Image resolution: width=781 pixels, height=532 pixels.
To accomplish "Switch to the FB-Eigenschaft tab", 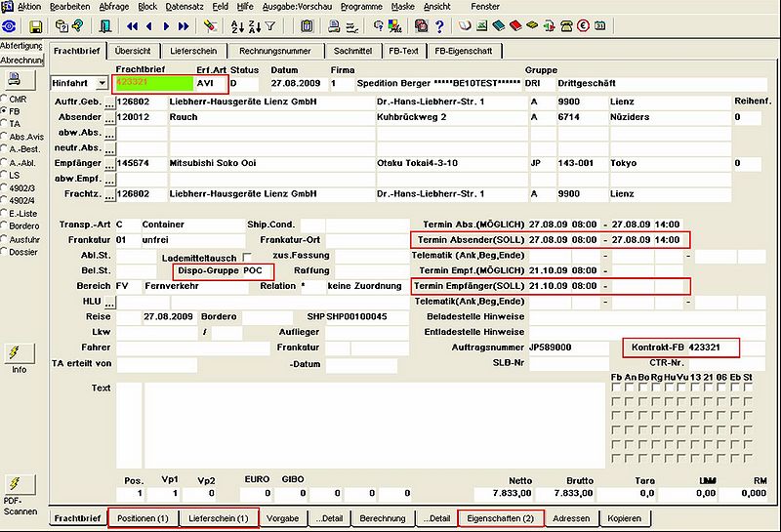I will 463,51.
